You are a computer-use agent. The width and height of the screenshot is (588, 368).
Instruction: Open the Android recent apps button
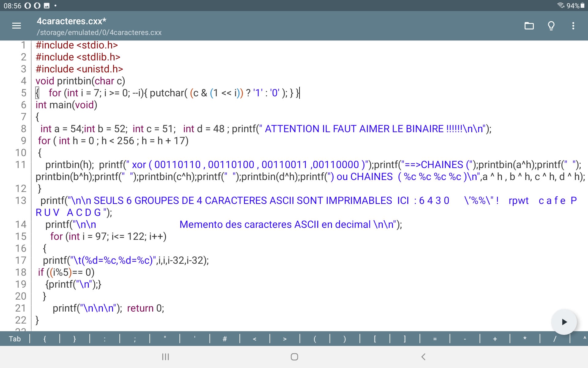[165, 357]
